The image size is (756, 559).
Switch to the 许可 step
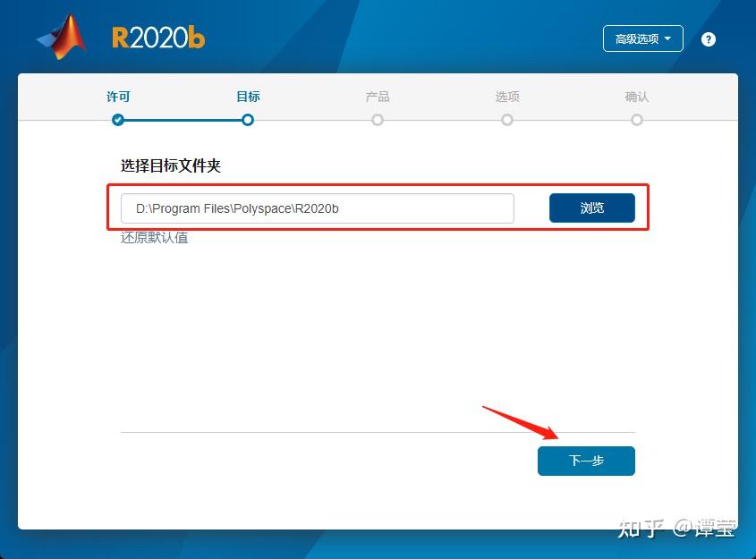(119, 96)
